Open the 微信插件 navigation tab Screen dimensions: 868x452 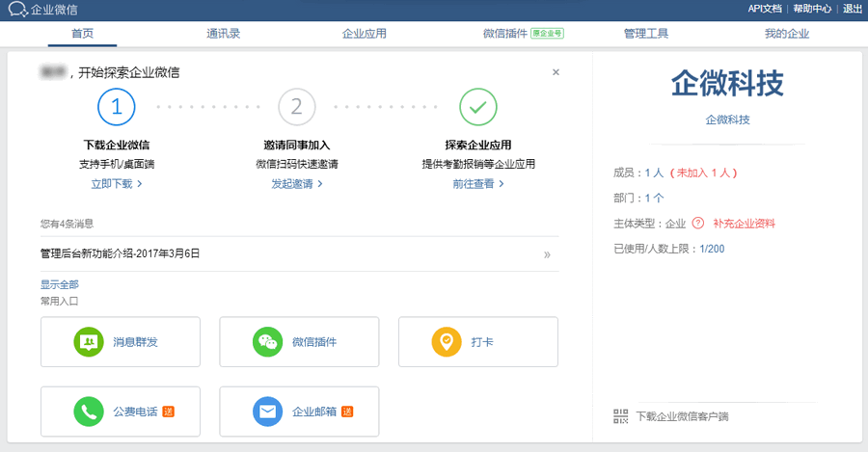click(x=504, y=34)
